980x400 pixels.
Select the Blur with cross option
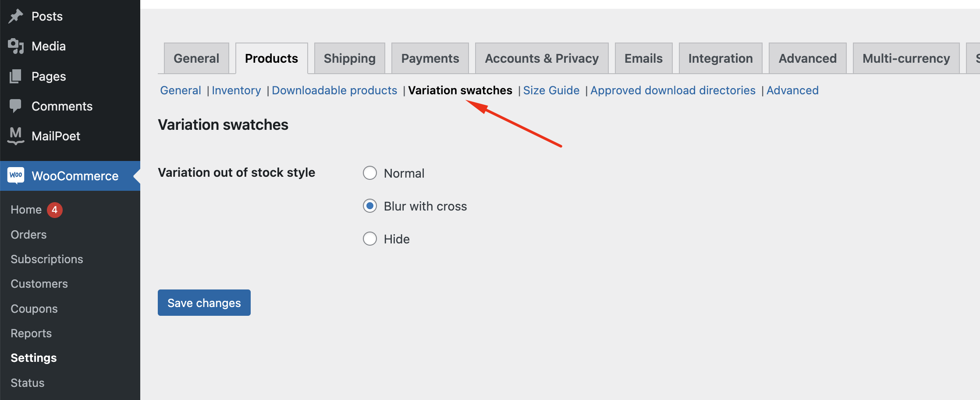[x=369, y=206]
